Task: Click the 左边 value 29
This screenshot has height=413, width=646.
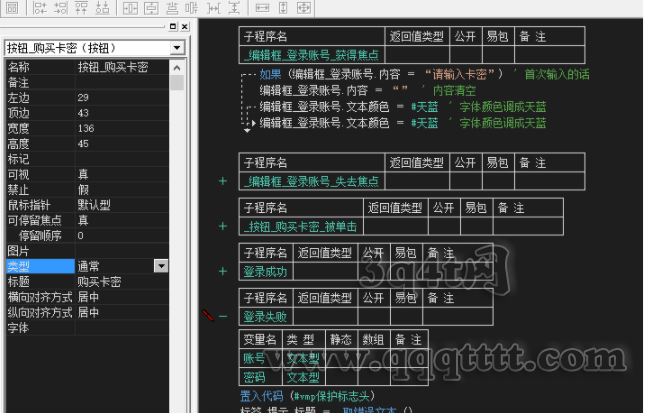Action: [x=83, y=98]
